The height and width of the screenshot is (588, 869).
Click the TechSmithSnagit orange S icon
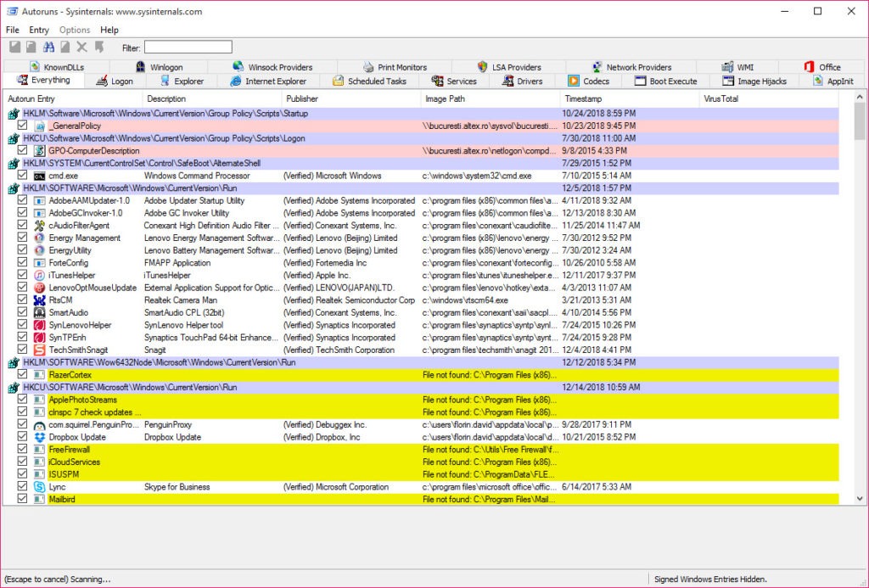39,350
